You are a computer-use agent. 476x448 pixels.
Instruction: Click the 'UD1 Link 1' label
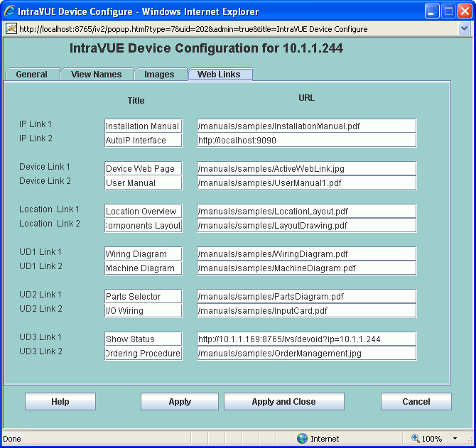tap(40, 252)
